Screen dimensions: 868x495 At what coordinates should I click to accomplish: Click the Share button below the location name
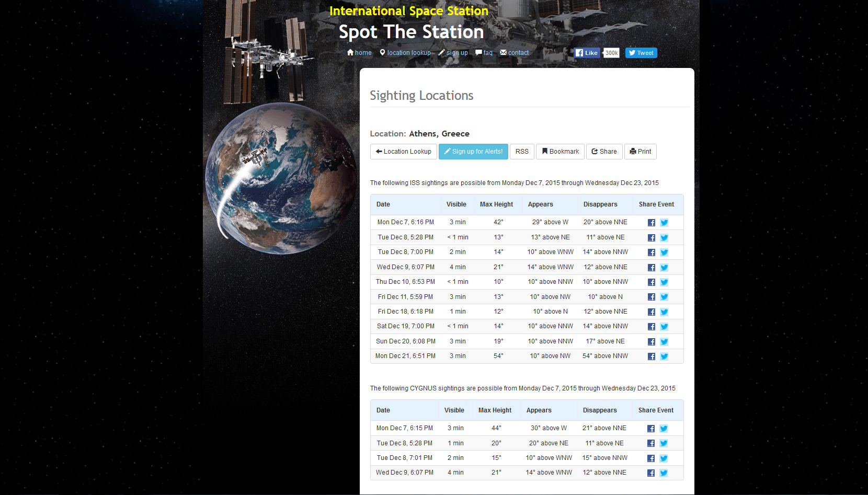point(604,152)
